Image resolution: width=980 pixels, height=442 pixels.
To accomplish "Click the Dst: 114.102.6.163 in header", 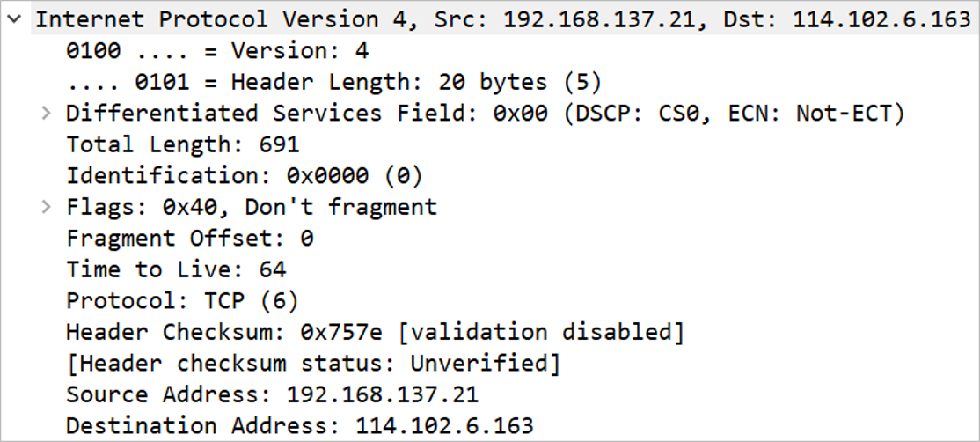I will pyautogui.click(x=847, y=19).
